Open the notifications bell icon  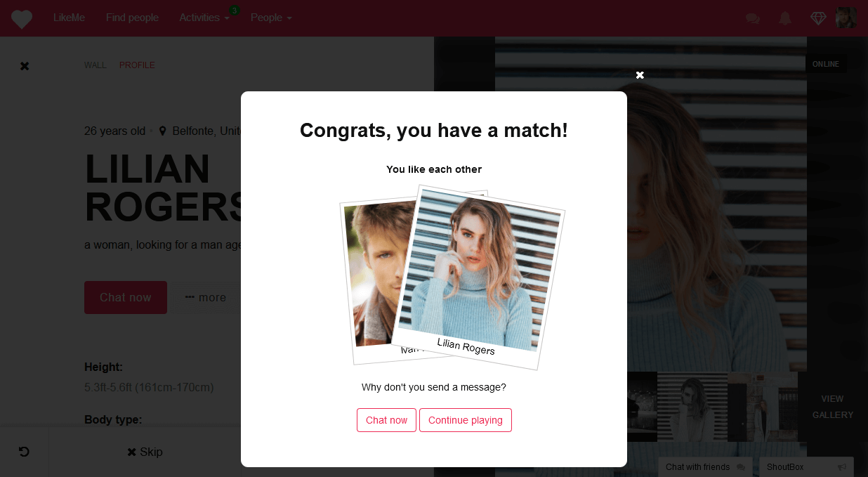[x=785, y=18]
